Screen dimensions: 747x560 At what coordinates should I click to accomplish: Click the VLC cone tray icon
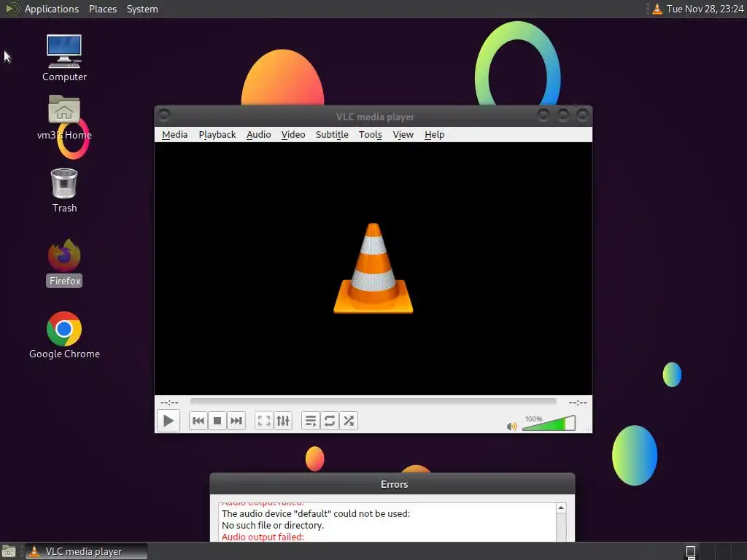pos(657,9)
